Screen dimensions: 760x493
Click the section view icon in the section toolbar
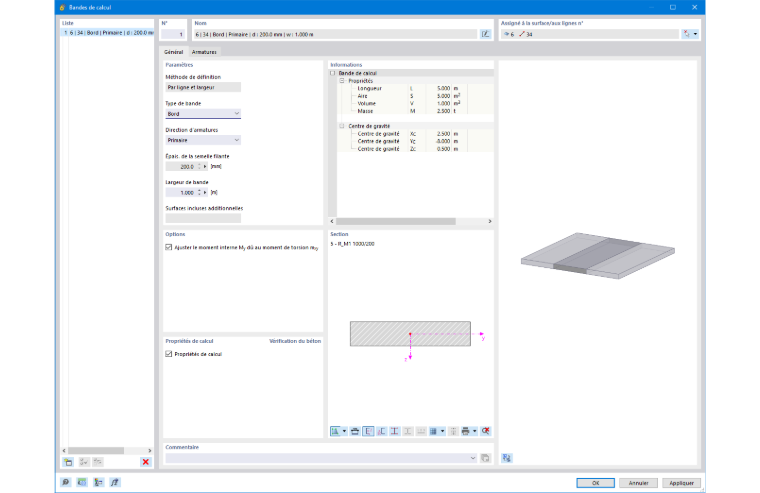pos(335,431)
